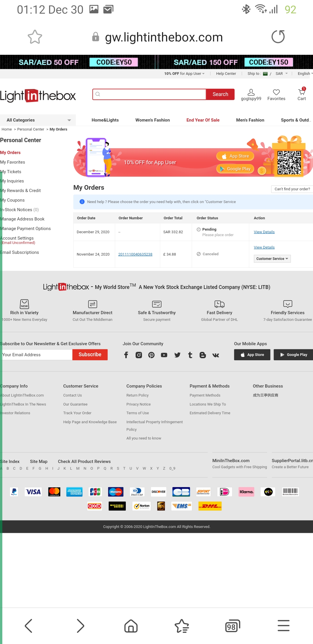Open Instagram community icon
This screenshot has width=313, height=644.
coord(139,355)
